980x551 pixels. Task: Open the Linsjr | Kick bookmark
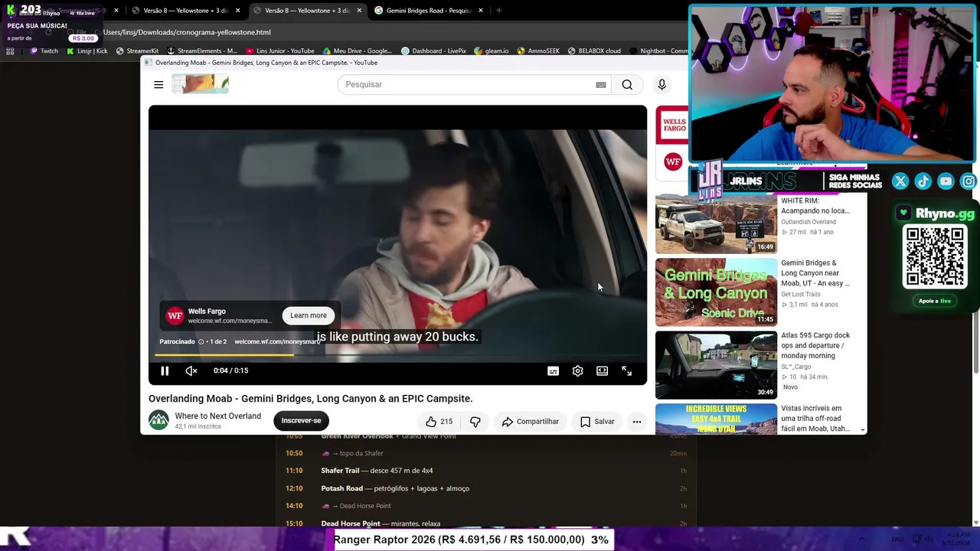tap(87, 51)
